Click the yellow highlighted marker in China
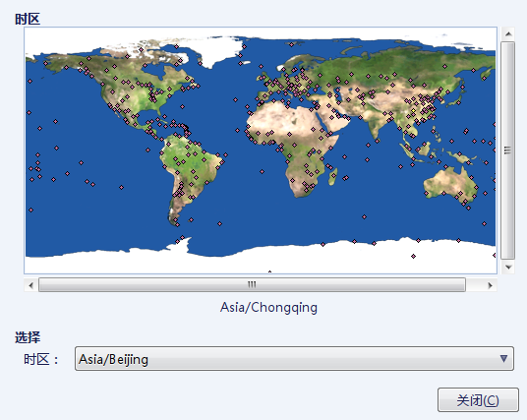The width and height of the screenshot is (527, 420). click(413, 109)
